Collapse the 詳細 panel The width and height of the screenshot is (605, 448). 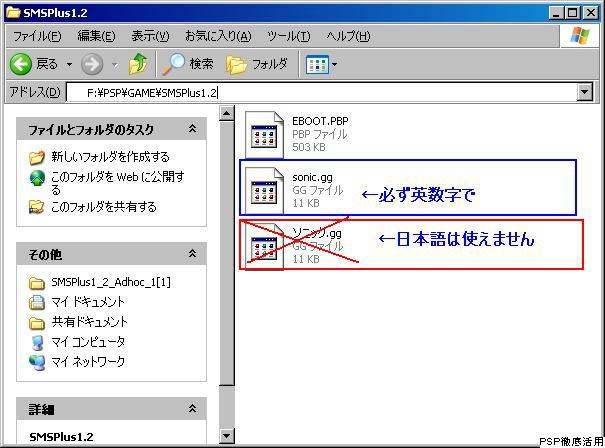192,408
